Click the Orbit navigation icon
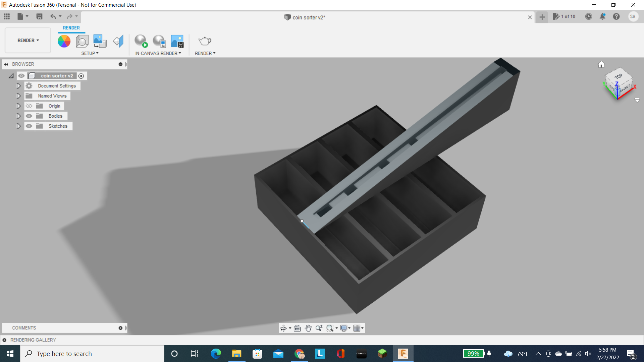Image resolution: width=644 pixels, height=362 pixels. click(283, 328)
